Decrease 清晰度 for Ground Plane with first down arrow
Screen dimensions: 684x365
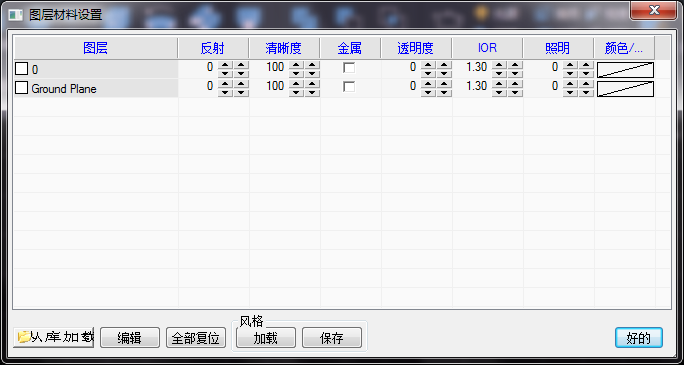(x=296, y=92)
